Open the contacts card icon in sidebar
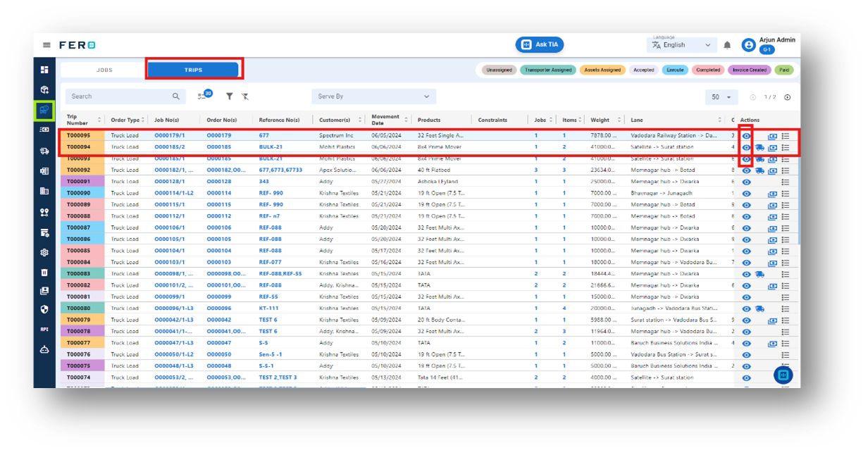Screen dimensions: 868x455 tap(44, 291)
